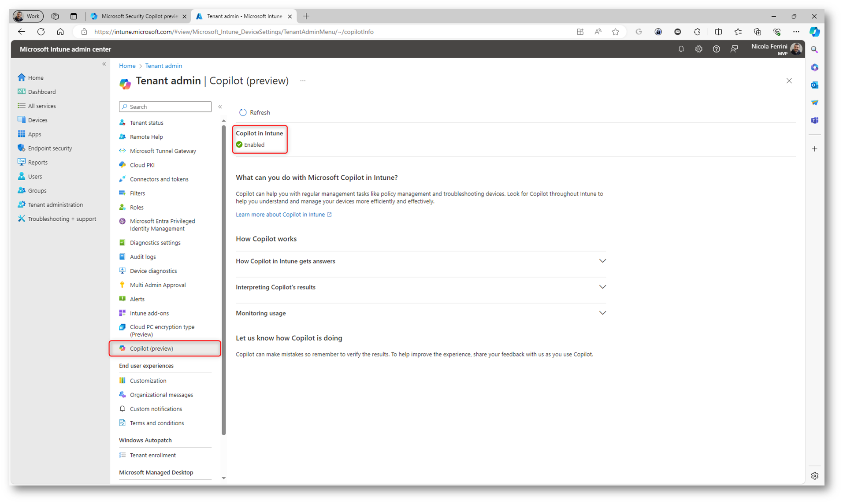The width and height of the screenshot is (843, 504).
Task: Open the help question mark icon
Action: pos(716,49)
